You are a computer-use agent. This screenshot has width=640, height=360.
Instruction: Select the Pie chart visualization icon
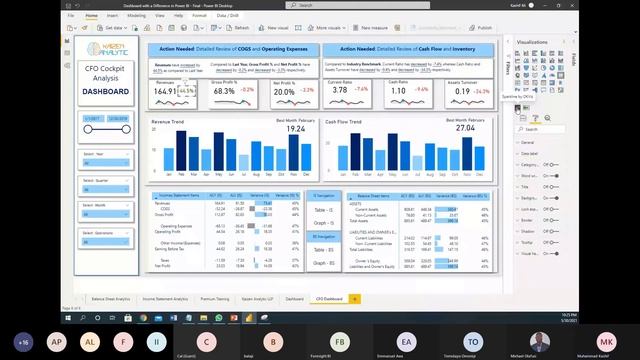click(543, 68)
